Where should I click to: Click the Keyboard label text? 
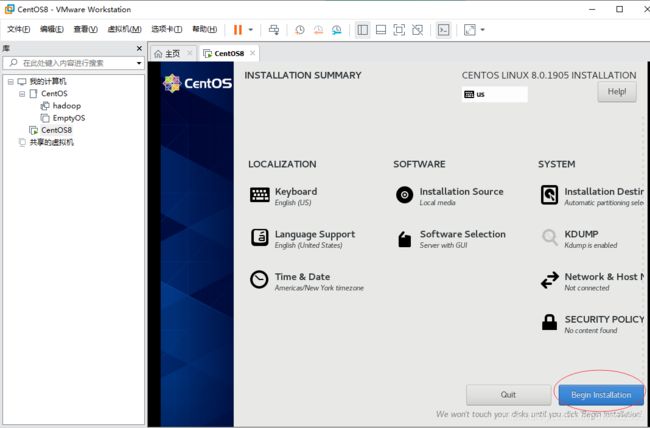click(x=296, y=192)
